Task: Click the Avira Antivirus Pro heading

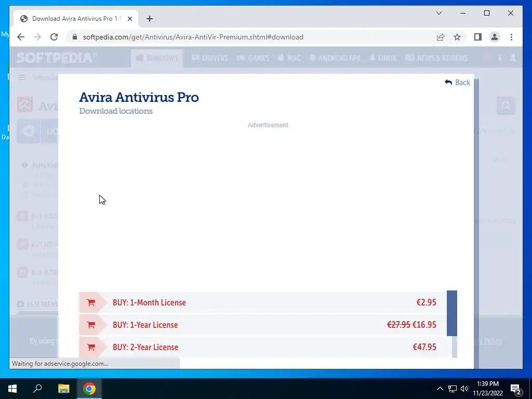Action: coord(139,97)
